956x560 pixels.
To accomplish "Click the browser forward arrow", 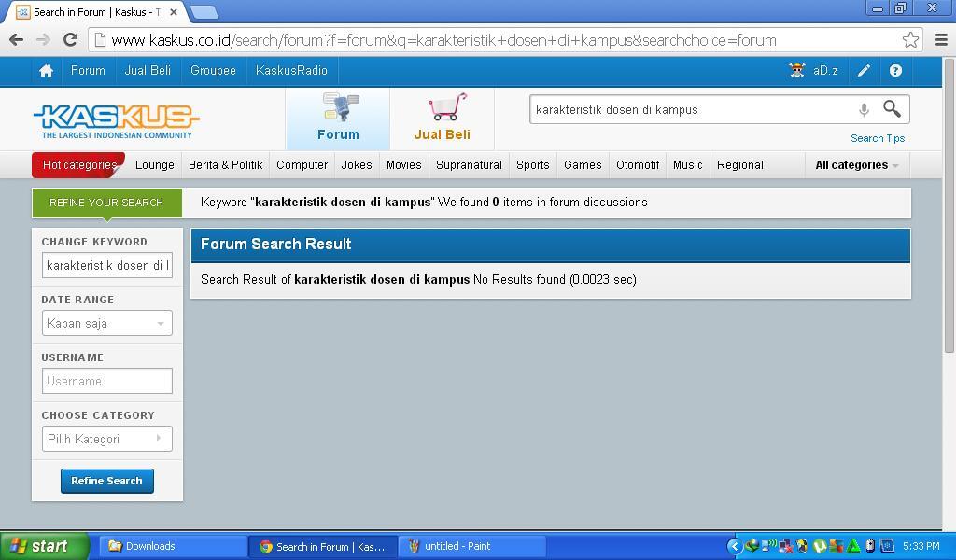I will (43, 40).
